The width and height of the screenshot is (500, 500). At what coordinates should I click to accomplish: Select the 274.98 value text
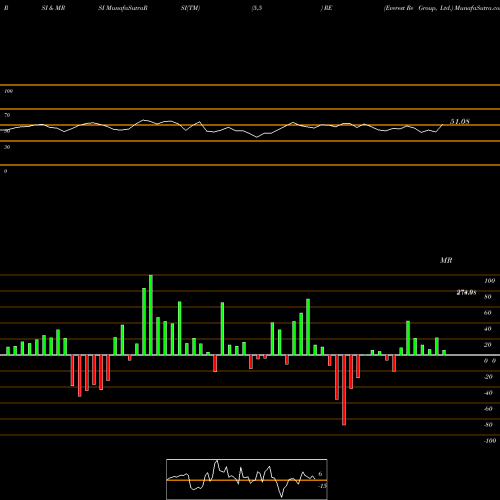tap(466, 292)
